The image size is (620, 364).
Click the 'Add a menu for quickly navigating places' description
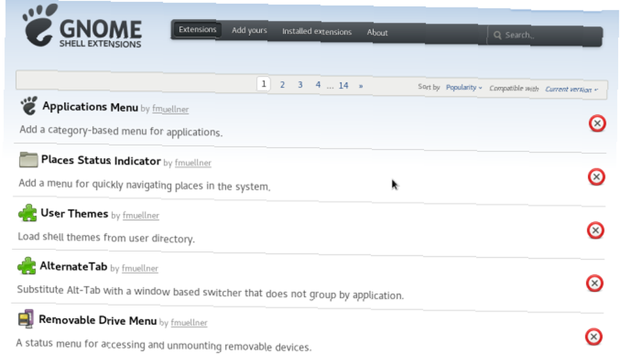pyautogui.click(x=144, y=184)
